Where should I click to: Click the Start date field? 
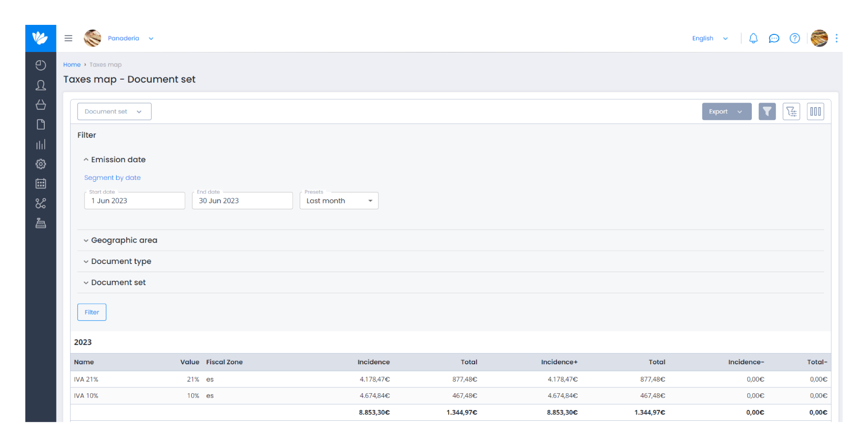135,201
